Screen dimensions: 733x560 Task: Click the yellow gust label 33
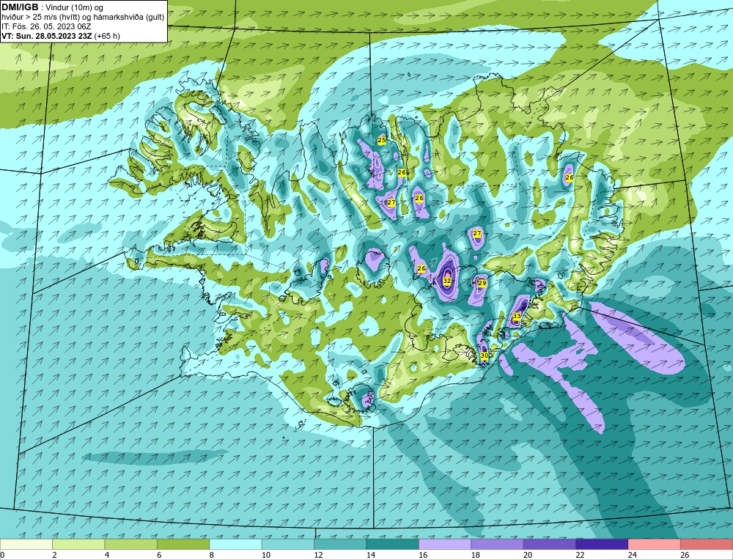point(517,317)
